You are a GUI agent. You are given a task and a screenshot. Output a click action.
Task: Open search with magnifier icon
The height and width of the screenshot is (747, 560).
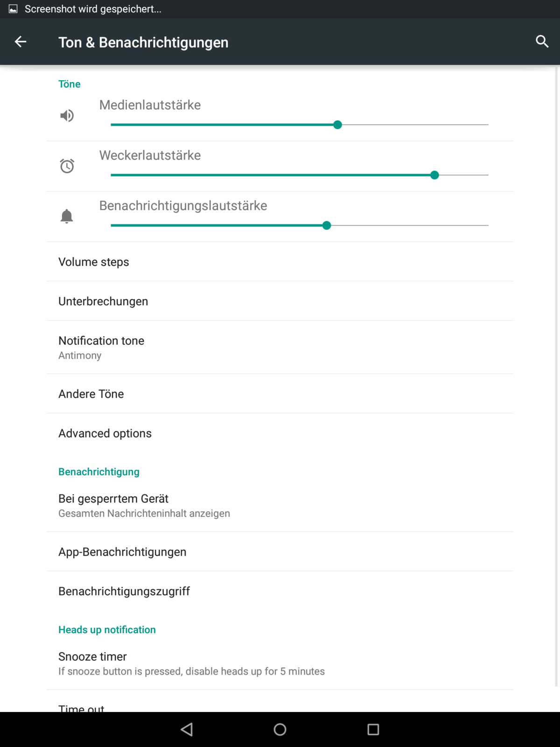[x=542, y=42]
